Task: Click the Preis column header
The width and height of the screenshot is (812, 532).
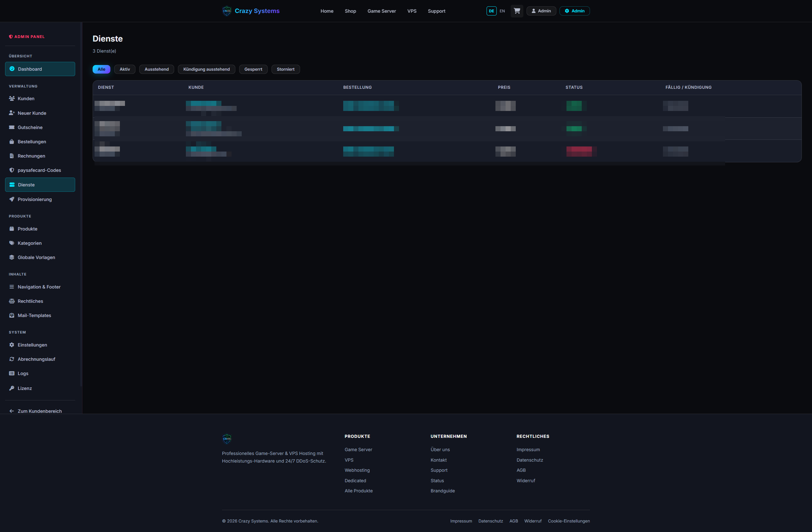Action: tap(504, 87)
